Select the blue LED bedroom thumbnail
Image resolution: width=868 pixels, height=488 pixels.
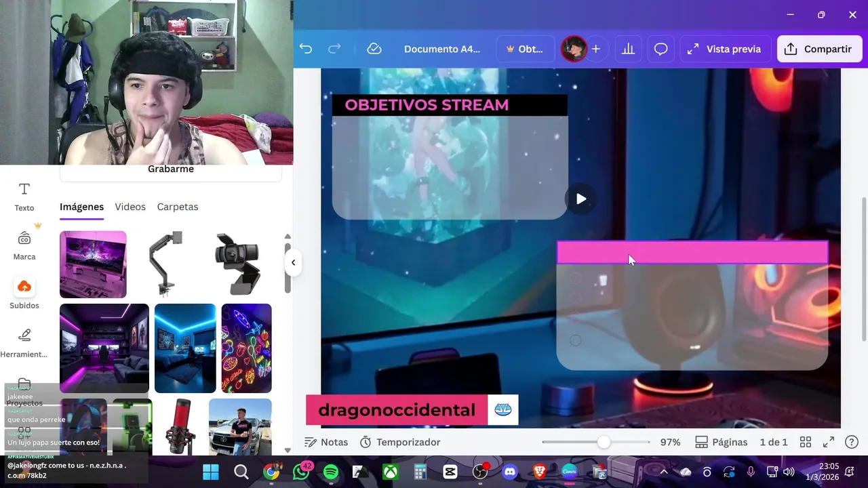(185, 348)
